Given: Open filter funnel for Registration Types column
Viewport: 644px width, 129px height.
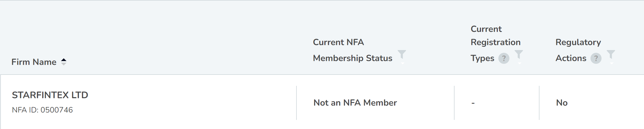Looking at the screenshot, I should click(x=519, y=54).
